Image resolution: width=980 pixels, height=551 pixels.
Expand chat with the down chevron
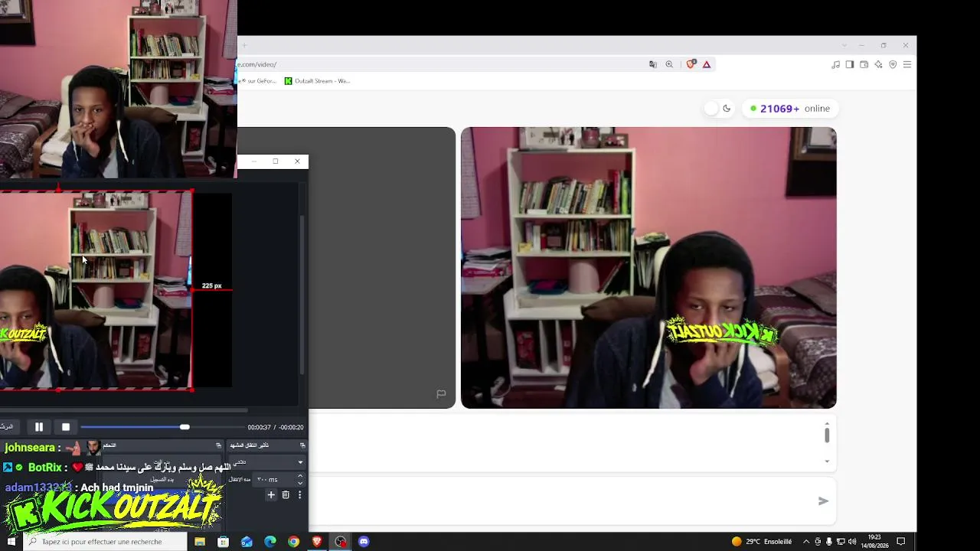(827, 461)
